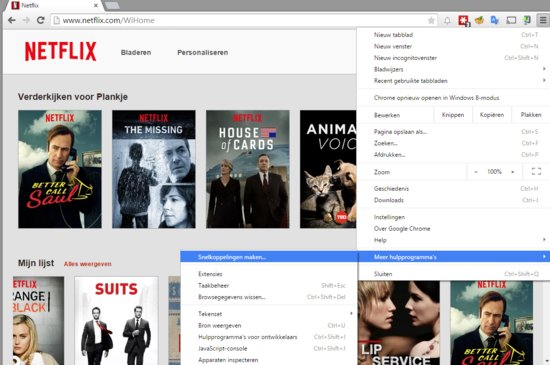Screen dimensions: 550x365
Task: Open the Google Translate extension icon
Action: pos(495,20)
